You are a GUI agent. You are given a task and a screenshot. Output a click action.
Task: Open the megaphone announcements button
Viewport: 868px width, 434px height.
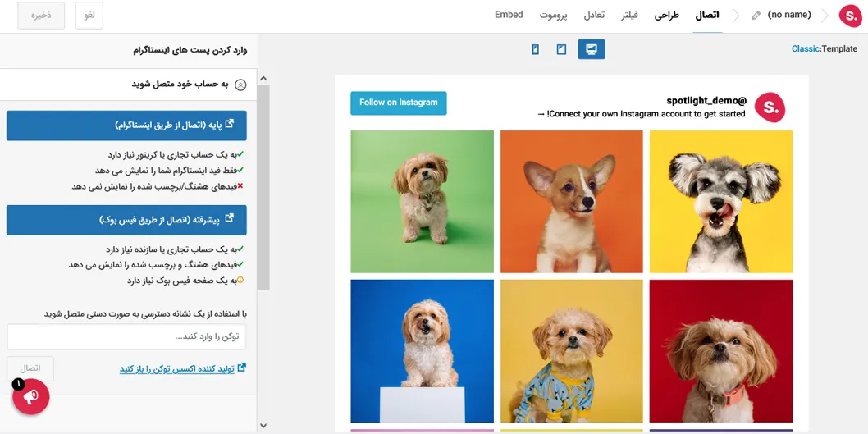pyautogui.click(x=31, y=396)
